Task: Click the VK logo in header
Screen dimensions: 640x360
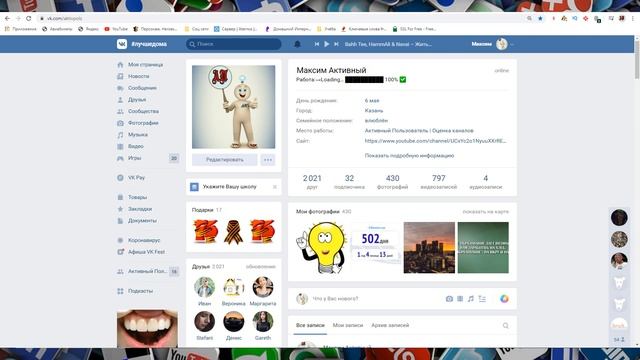Action: pos(122,44)
